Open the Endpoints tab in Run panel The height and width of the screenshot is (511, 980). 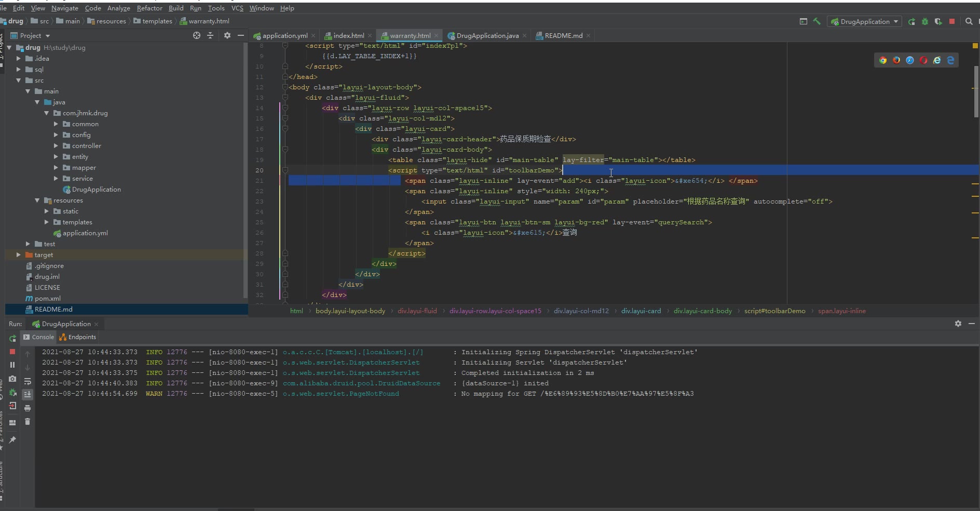(78, 337)
